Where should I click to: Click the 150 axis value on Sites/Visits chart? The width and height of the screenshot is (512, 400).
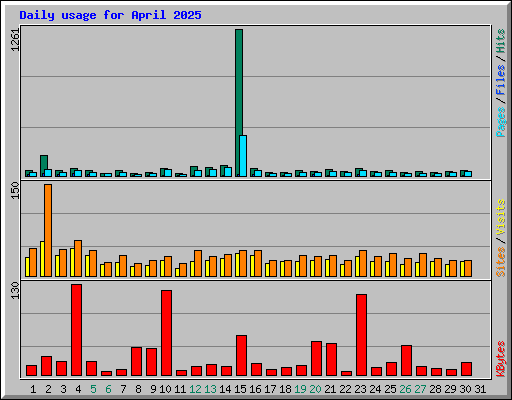pyautogui.click(x=15, y=191)
